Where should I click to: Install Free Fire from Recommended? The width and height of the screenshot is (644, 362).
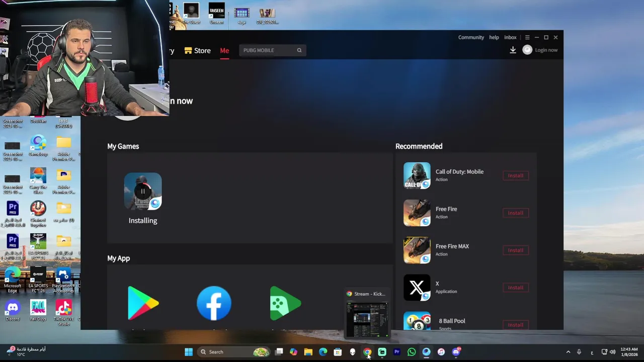(515, 213)
